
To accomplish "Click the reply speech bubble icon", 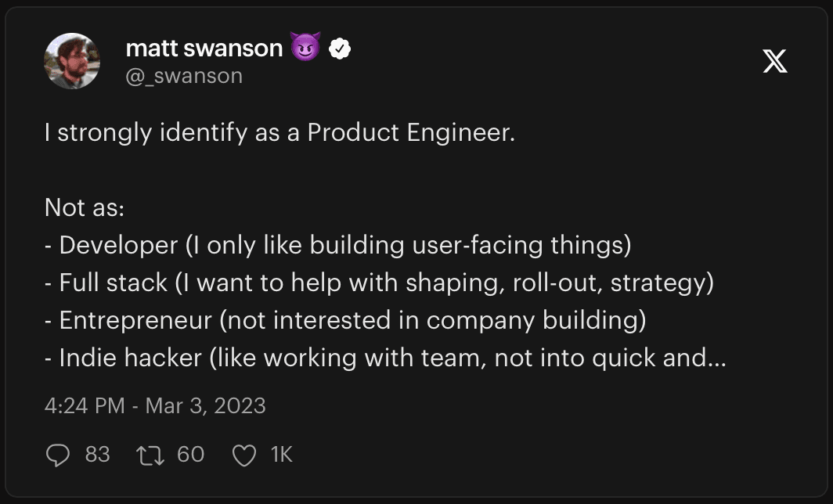I will 58,455.
